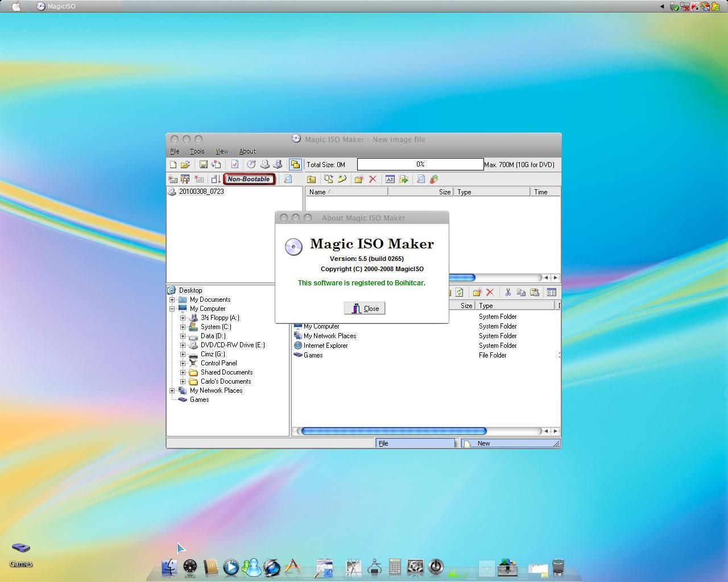The image size is (728, 582).
Task: Click right scroll arrow of image pane scrollbar
Action: (x=556, y=277)
